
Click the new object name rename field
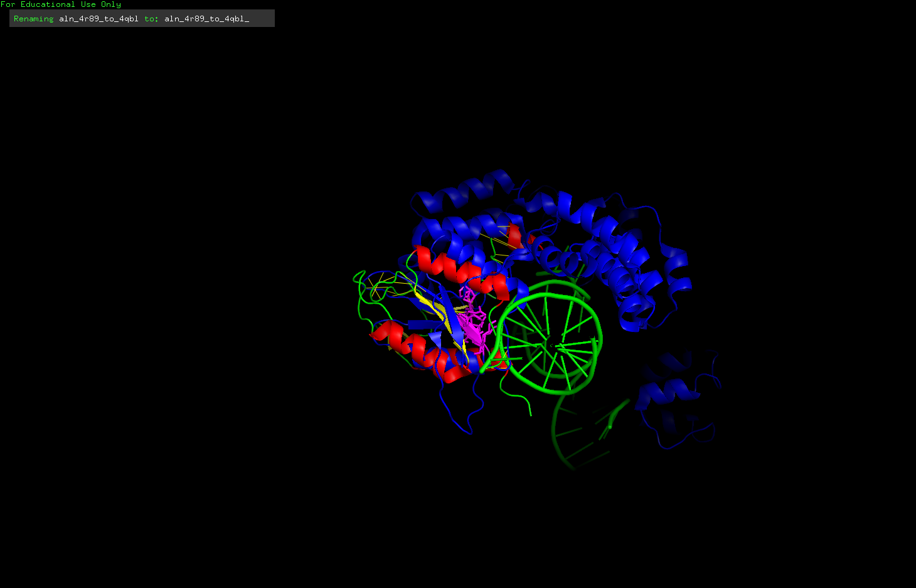(207, 19)
